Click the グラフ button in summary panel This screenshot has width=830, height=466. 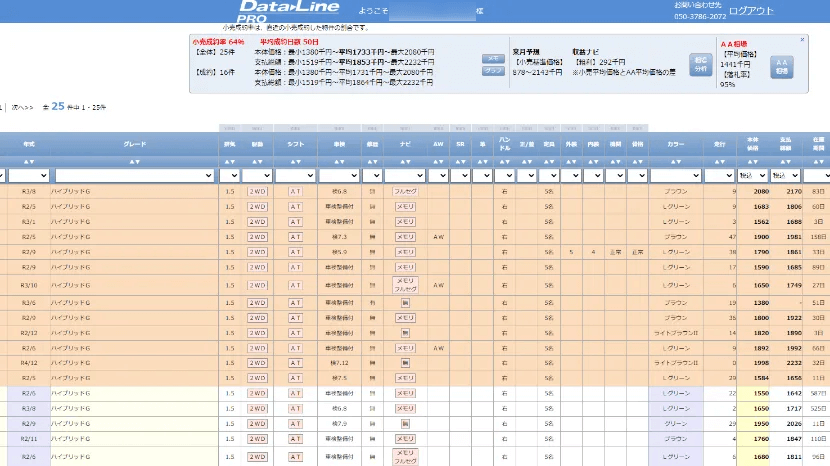(493, 71)
